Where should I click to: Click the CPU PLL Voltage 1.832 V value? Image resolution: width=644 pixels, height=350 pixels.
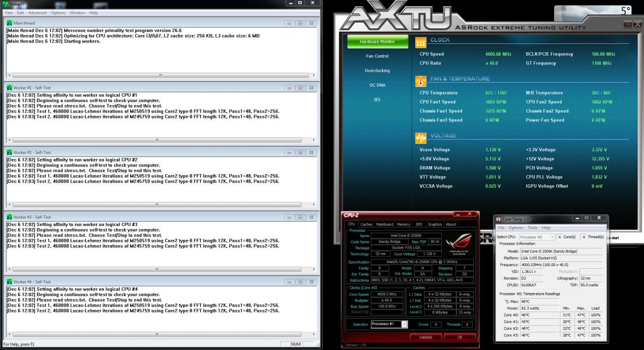[x=599, y=177]
